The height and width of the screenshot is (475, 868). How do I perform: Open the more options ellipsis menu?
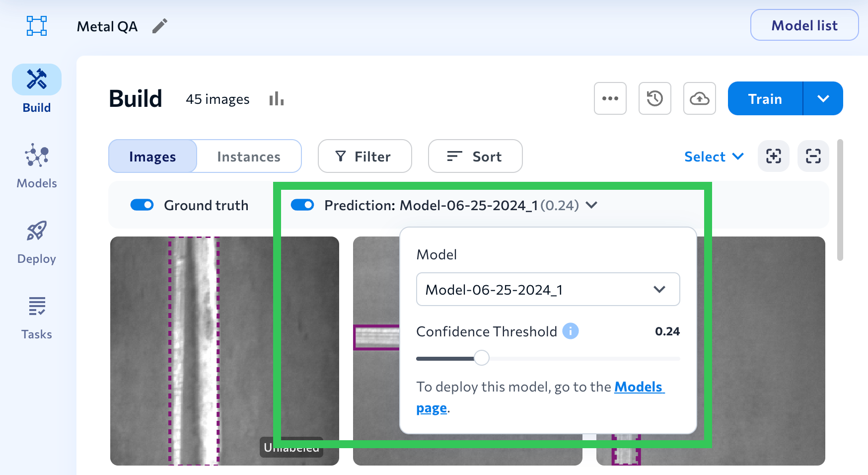pyautogui.click(x=610, y=99)
